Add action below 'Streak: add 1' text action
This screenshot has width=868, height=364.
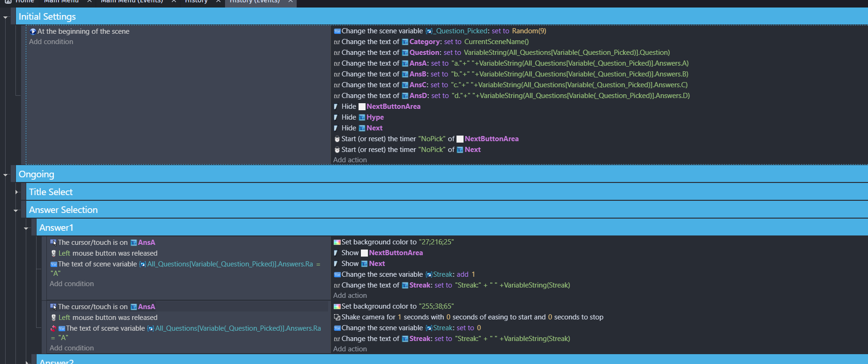(x=350, y=296)
